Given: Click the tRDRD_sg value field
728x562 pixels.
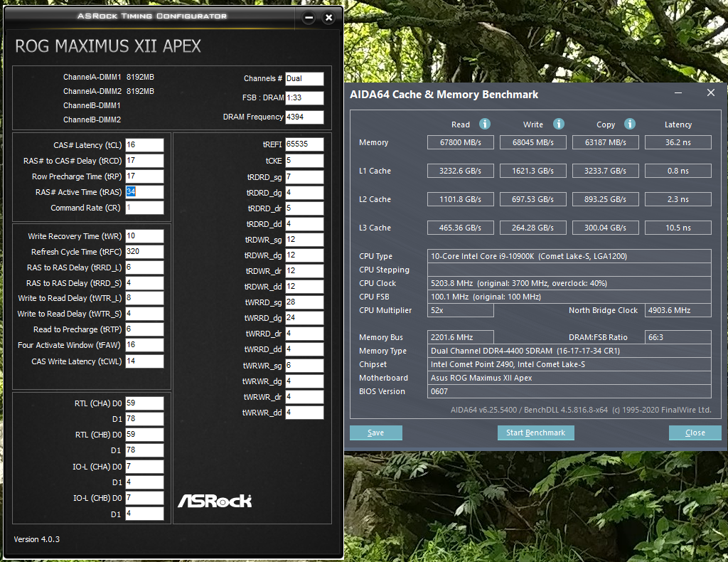Looking at the screenshot, I should click(304, 177).
